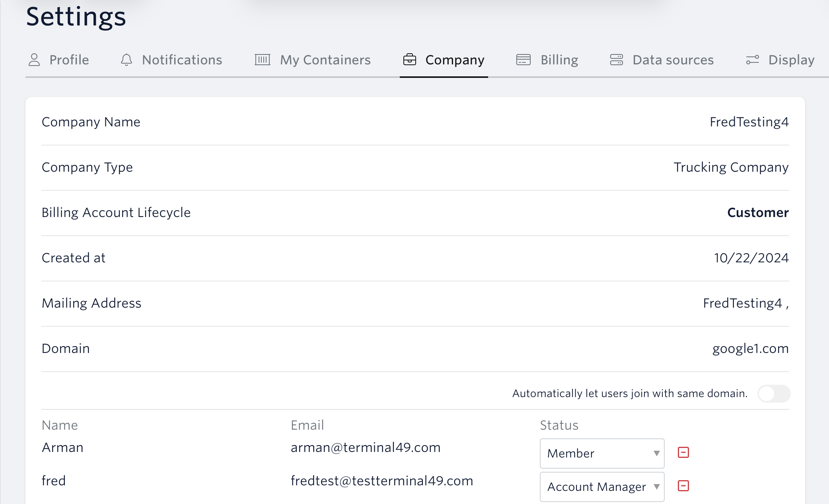829x504 pixels.
Task: Open fred's Account Manager status dropdown
Action: click(x=602, y=487)
